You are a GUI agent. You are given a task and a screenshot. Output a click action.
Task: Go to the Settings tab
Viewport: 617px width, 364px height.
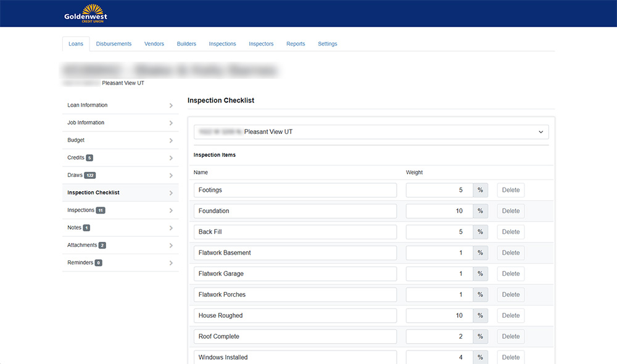tap(327, 44)
